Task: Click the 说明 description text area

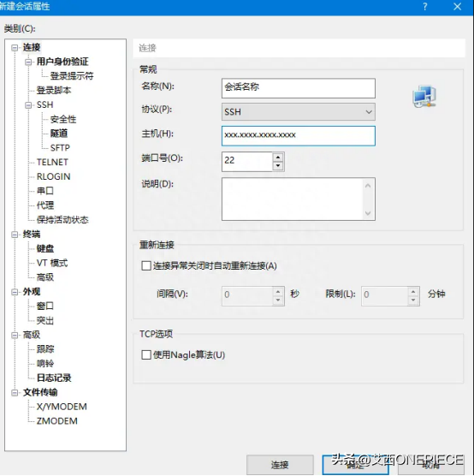Action: (x=293, y=199)
